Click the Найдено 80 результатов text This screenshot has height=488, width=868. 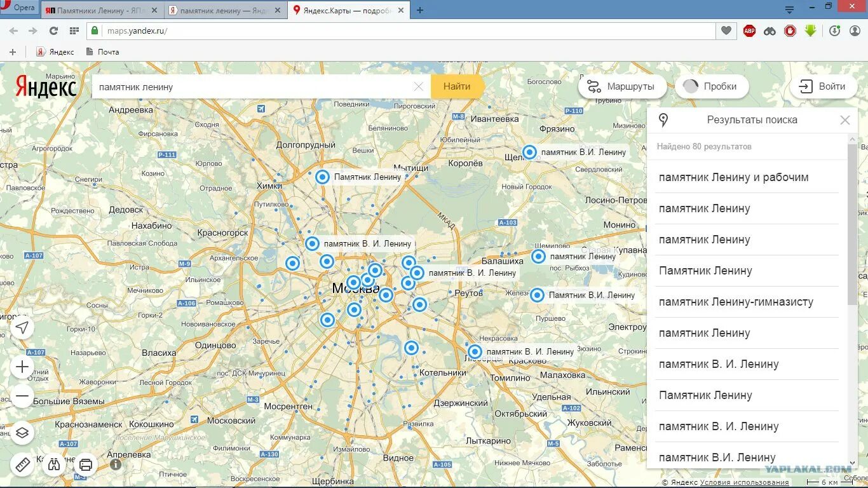[704, 147]
